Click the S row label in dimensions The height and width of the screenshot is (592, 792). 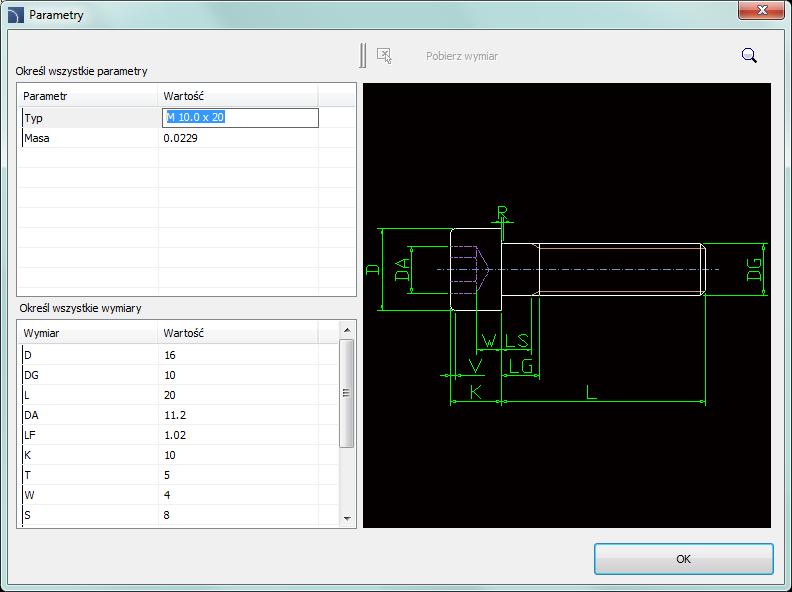click(27, 515)
